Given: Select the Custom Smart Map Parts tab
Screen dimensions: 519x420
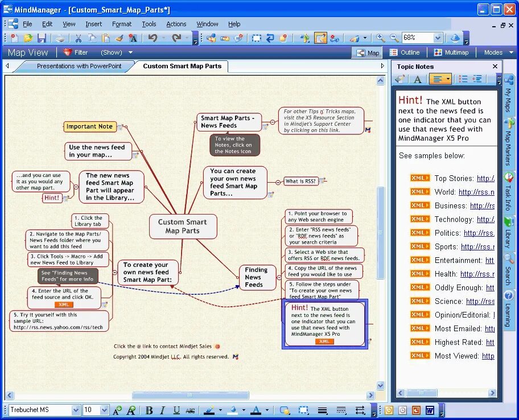Looking at the screenshot, I should pyautogui.click(x=182, y=66).
